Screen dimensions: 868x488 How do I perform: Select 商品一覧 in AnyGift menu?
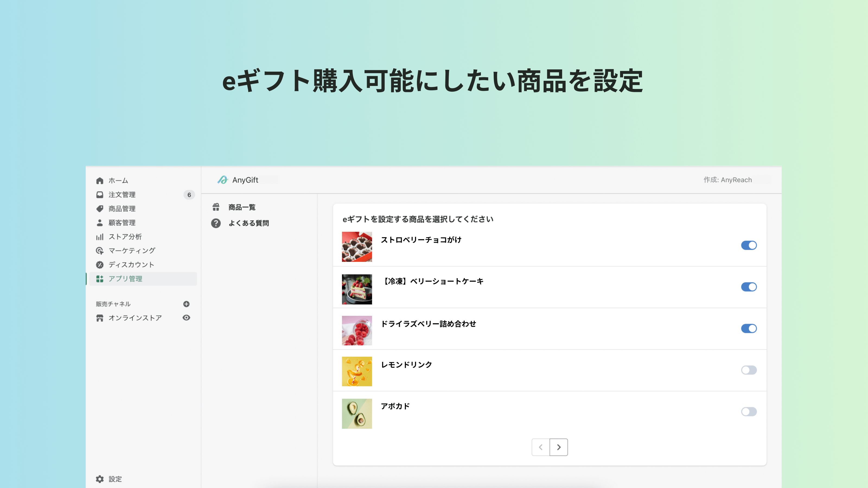[x=242, y=207]
